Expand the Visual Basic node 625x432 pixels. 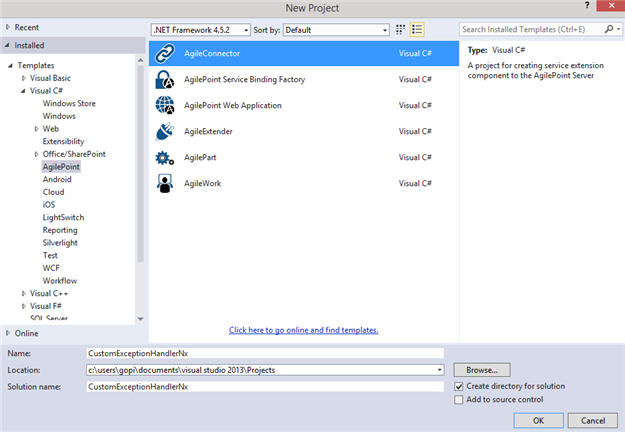pos(24,78)
